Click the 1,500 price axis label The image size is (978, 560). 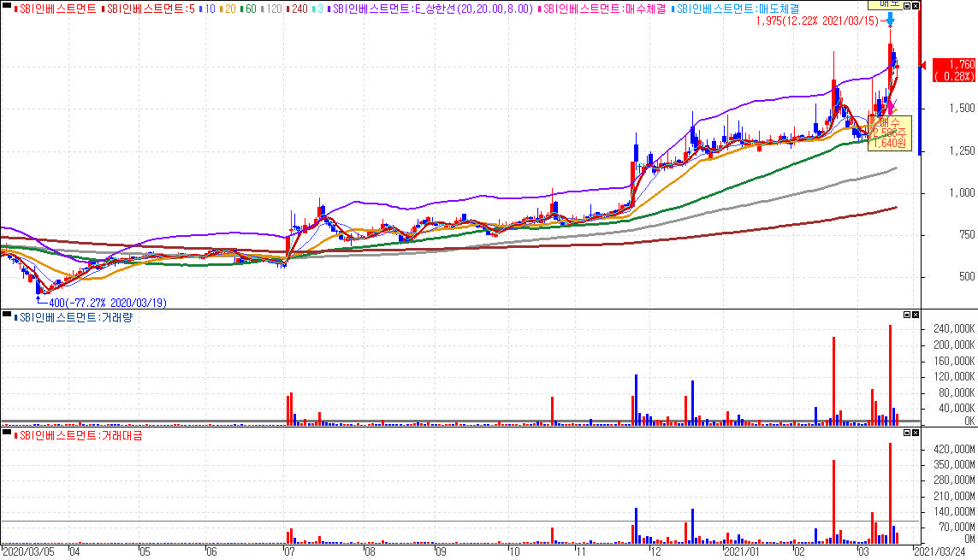click(x=962, y=108)
